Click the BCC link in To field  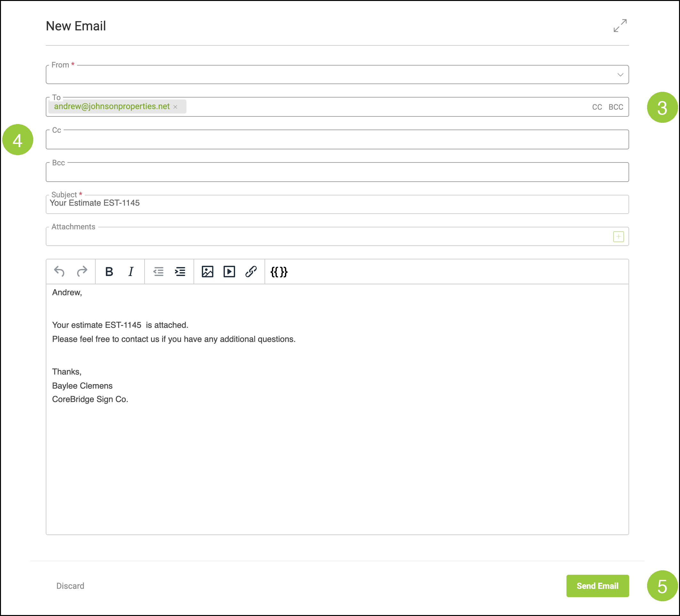(616, 107)
